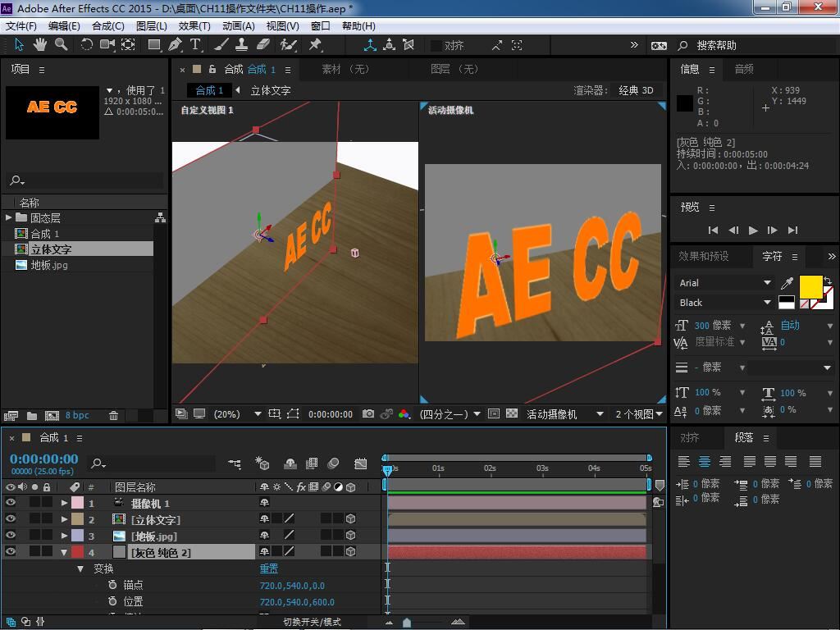The height and width of the screenshot is (630, 840).
Task: Select the Horizontal Type tool
Action: (196, 45)
